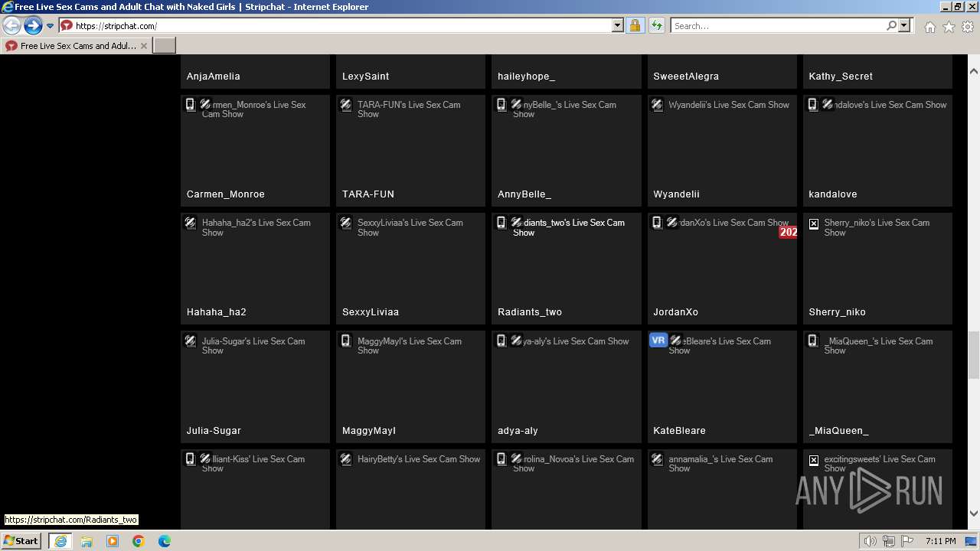Launch Chrome from the taskbar
980x551 pixels.
[x=139, y=541]
